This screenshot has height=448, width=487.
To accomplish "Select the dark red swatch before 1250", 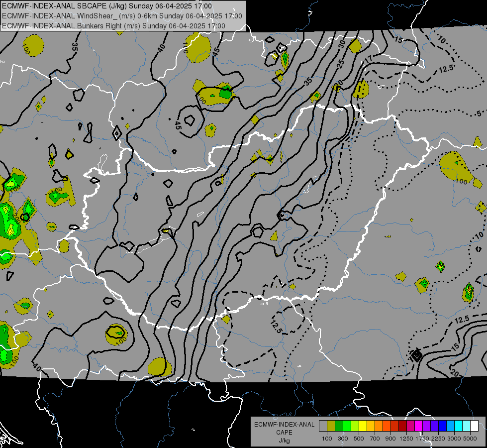I will tap(402, 426).
